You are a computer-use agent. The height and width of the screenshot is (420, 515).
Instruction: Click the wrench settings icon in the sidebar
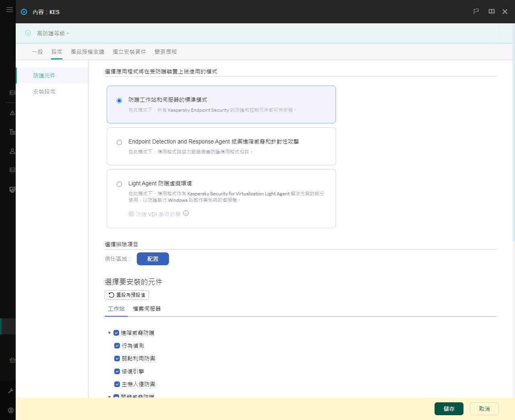tap(12, 390)
